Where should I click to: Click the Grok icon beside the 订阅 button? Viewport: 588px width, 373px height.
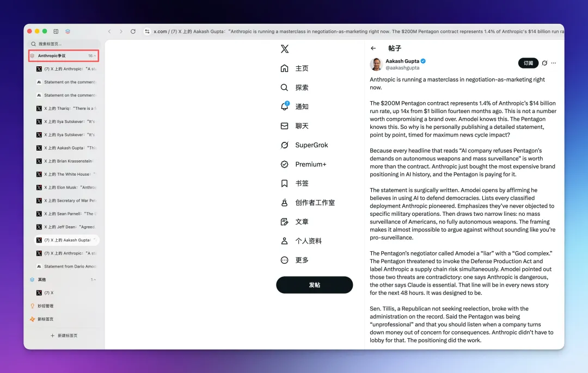(x=544, y=63)
